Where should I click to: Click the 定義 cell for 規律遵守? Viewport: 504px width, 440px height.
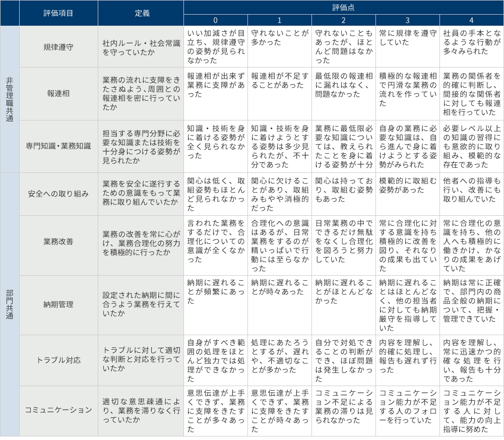click(x=142, y=47)
